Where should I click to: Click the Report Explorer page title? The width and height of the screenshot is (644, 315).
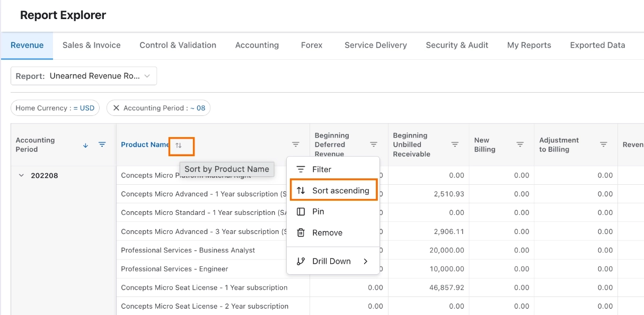pos(63,15)
